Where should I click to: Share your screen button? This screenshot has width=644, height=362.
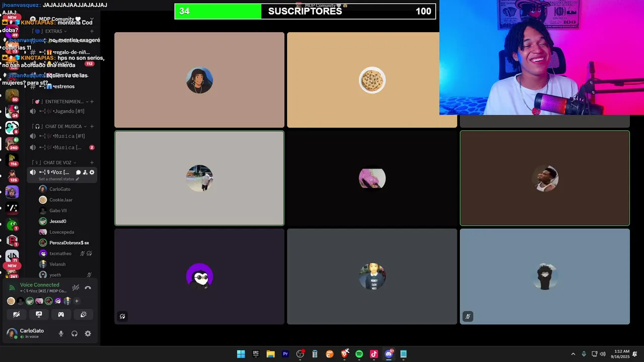pyautogui.click(x=39, y=314)
